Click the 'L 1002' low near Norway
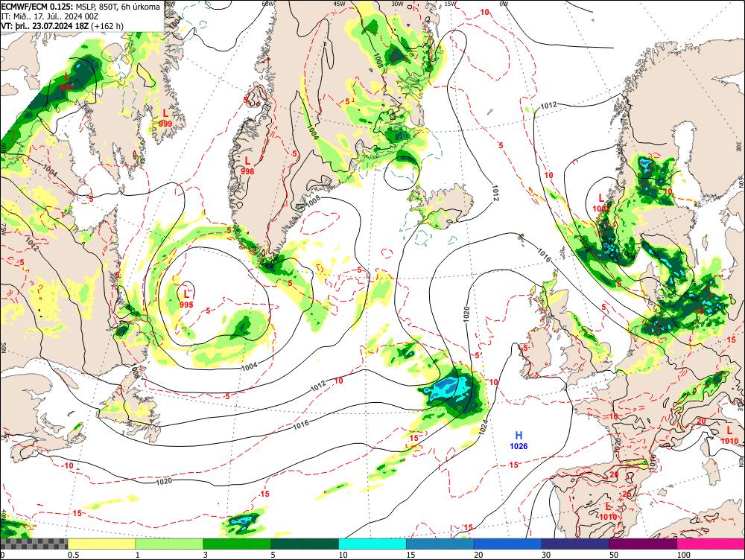The width and height of the screenshot is (745, 560). click(x=601, y=203)
